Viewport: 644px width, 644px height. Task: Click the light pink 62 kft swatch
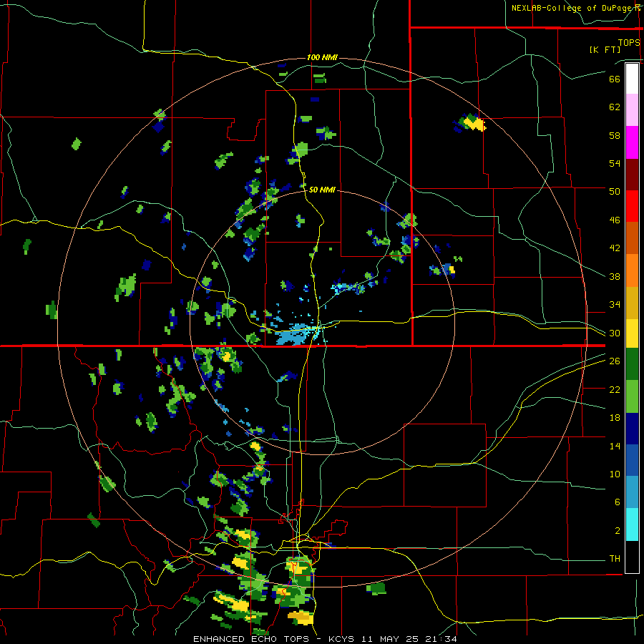point(632,110)
